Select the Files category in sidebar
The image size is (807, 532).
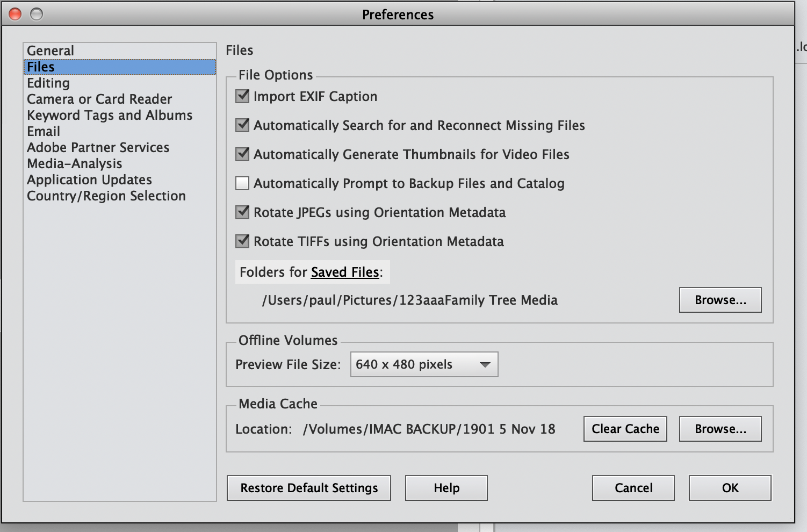tap(120, 67)
